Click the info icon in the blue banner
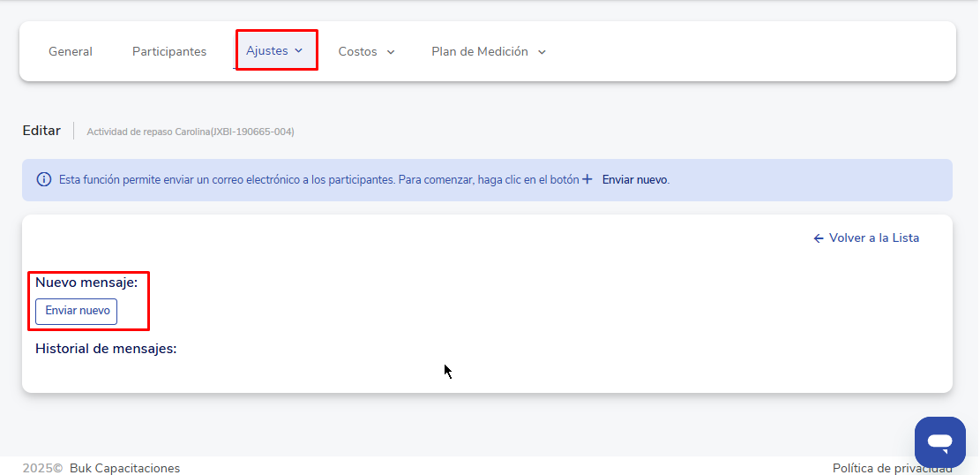Viewport: 980px width, 475px height. click(44, 179)
